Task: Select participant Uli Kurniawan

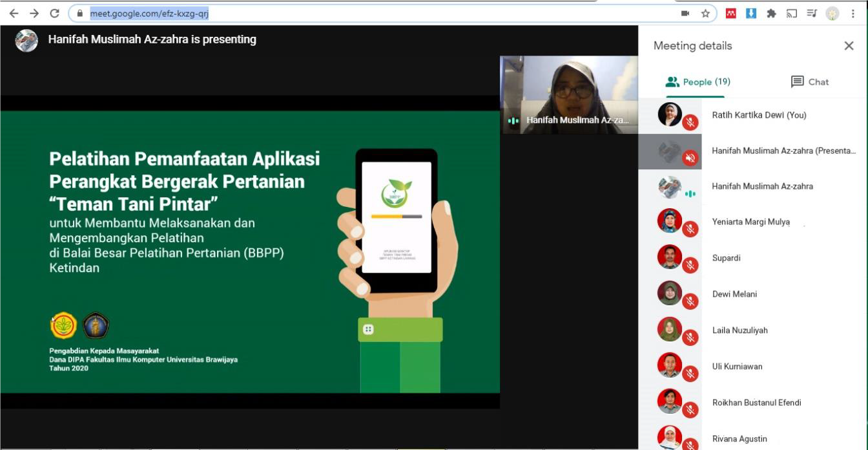Action: click(x=752, y=367)
